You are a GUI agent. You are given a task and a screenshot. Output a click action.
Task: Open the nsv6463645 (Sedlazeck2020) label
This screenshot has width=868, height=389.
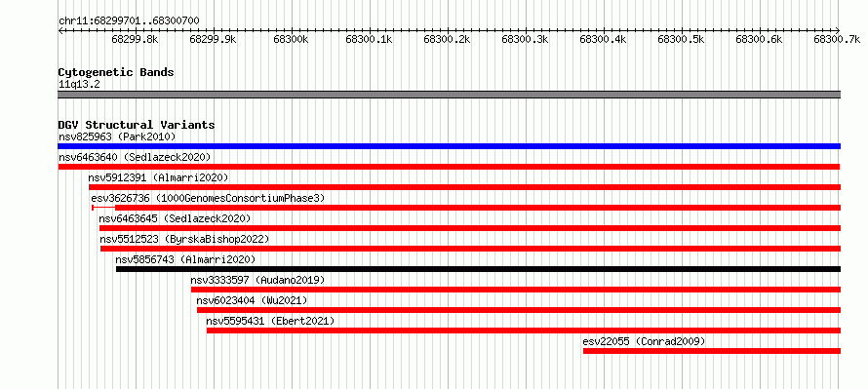(175, 218)
